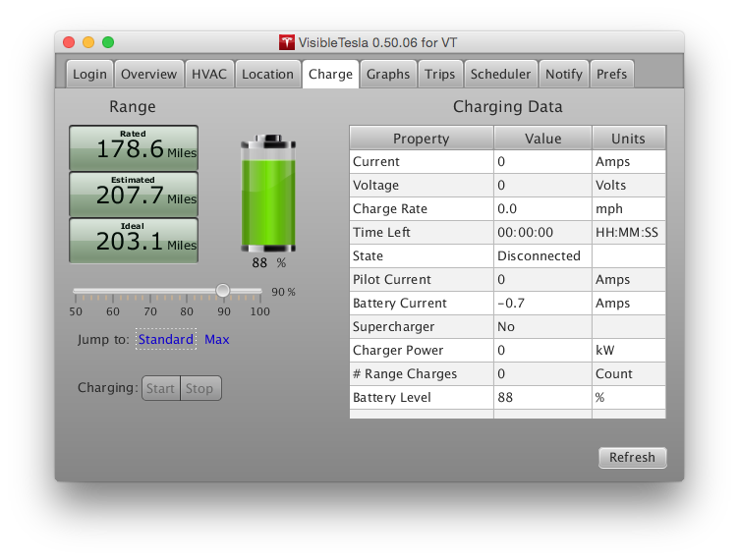
Task: Click the slider track at the 70 mark
Action: click(x=150, y=291)
